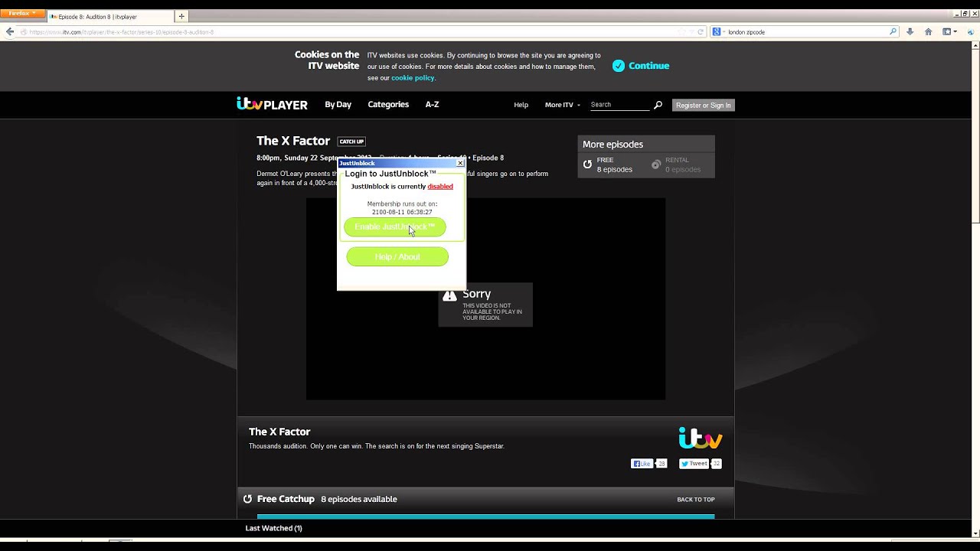Image resolution: width=980 pixels, height=551 pixels.
Task: Click 'Login to JustUnblock' popup heading
Action: click(390, 174)
